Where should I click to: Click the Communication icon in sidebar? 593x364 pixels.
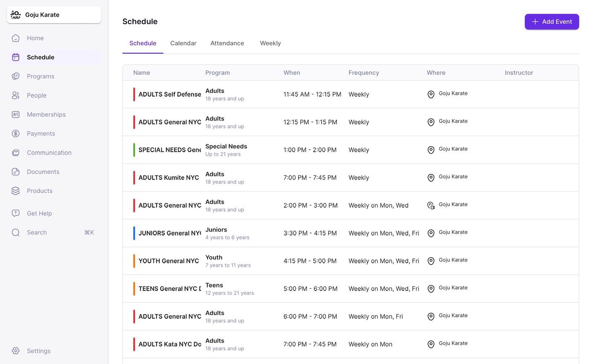point(16,153)
